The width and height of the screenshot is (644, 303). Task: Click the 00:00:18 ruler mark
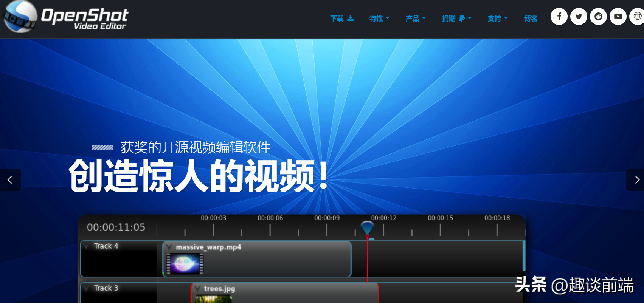click(x=497, y=218)
